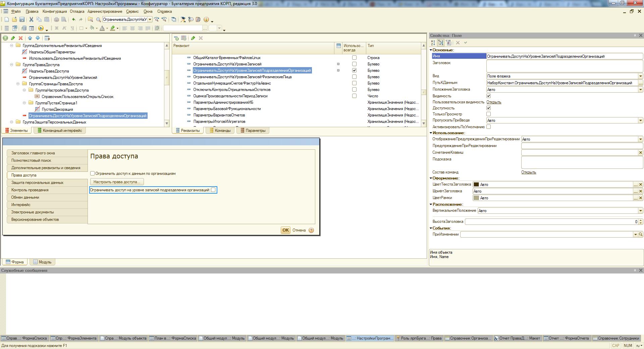The height and width of the screenshot is (349, 644).
Task: Open the Состав команд link
Action: click(529, 172)
